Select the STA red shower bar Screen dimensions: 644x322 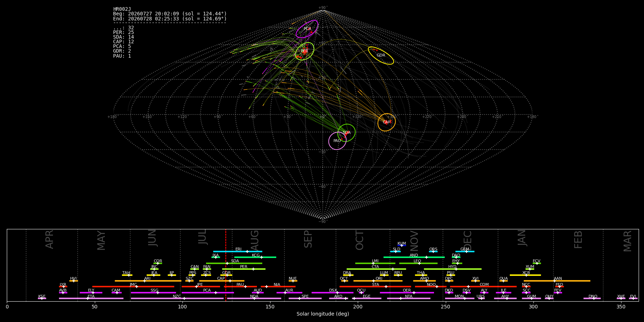[x=375, y=287]
